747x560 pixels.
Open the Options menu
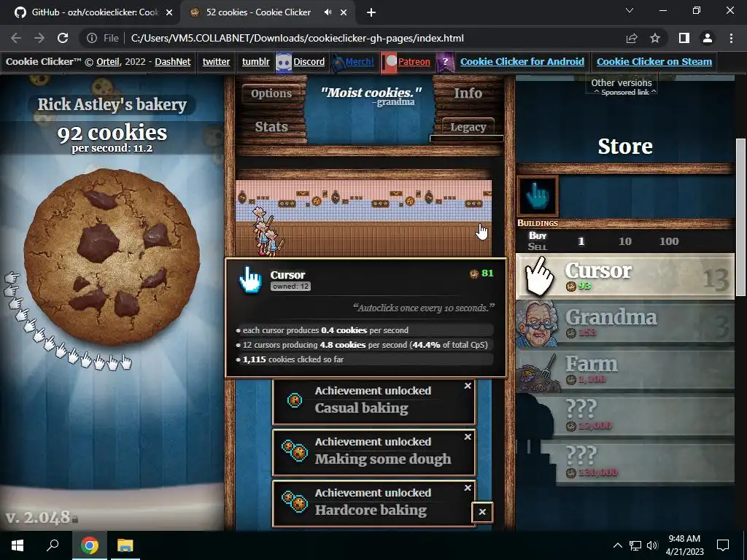pos(271,93)
